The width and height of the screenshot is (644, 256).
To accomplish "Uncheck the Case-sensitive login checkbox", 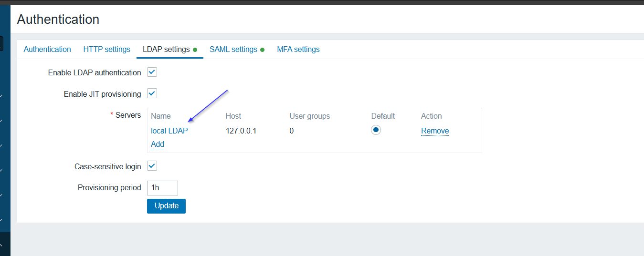I will (x=152, y=166).
